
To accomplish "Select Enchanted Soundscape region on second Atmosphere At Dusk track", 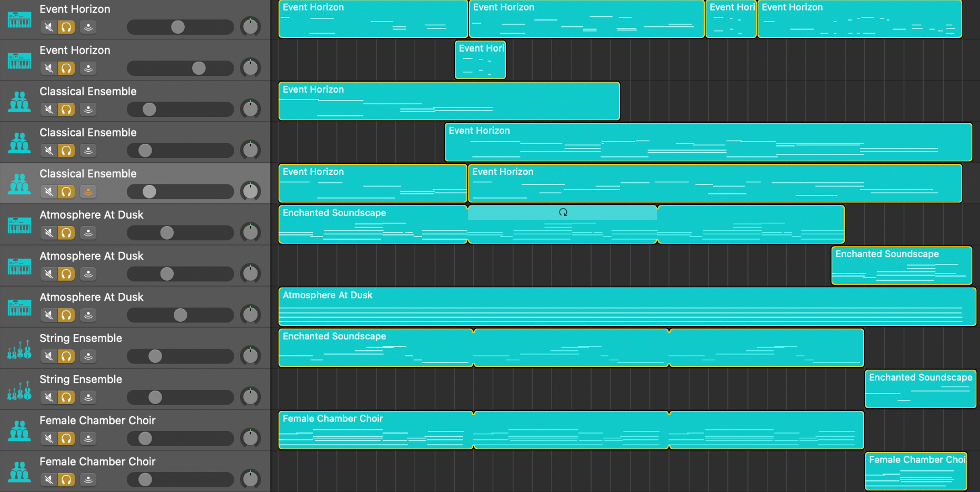I will (902, 265).
